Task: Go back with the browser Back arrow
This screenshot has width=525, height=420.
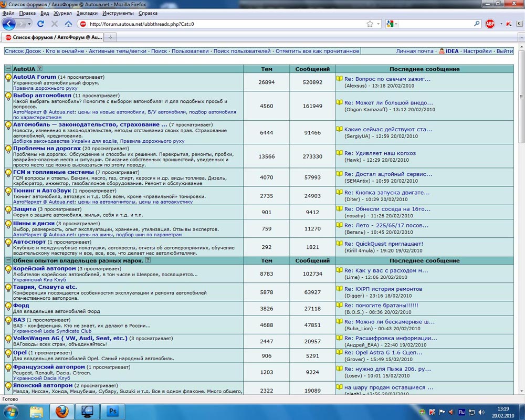Action: pos(9,24)
